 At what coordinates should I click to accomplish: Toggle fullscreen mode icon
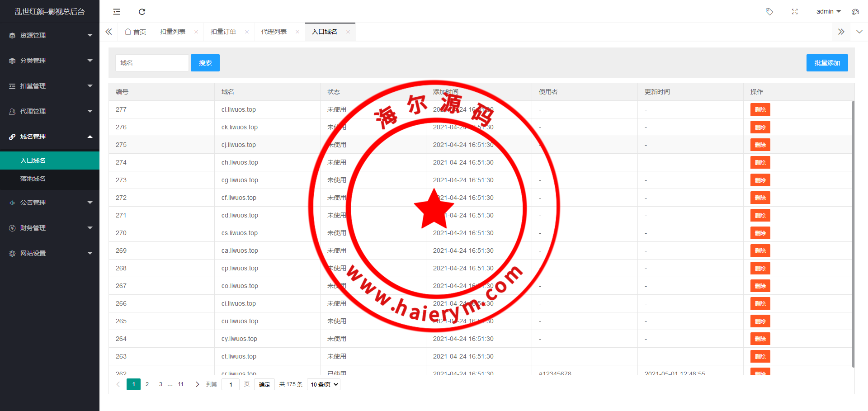click(x=795, y=12)
